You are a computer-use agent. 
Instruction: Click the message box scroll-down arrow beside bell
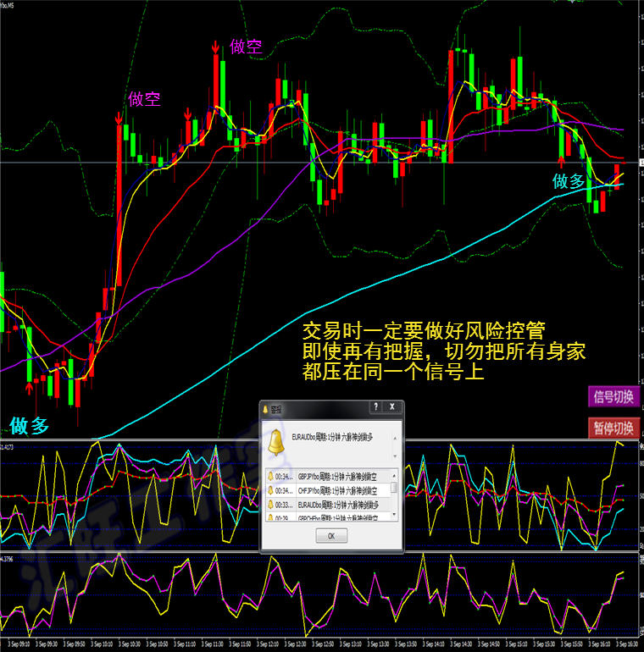tap(395, 456)
